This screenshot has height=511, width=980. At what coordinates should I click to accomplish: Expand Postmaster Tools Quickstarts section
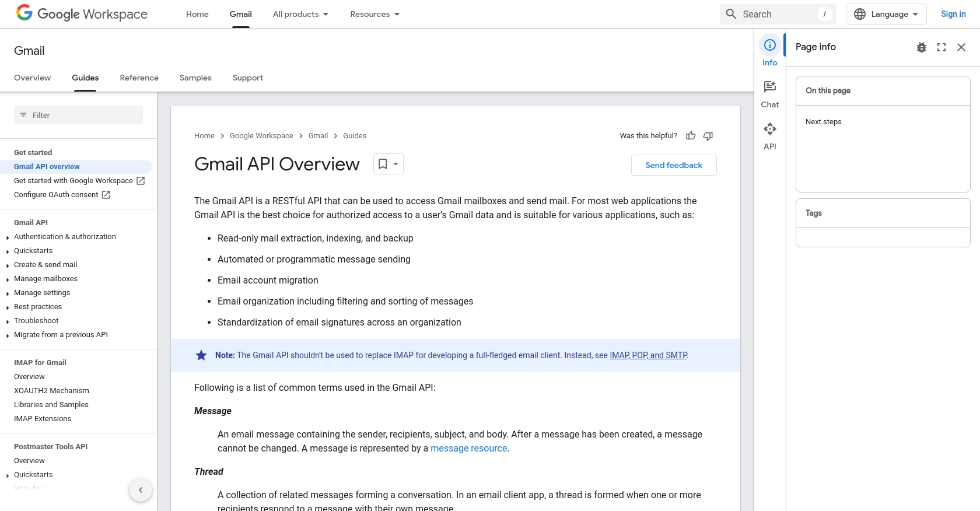(7, 475)
